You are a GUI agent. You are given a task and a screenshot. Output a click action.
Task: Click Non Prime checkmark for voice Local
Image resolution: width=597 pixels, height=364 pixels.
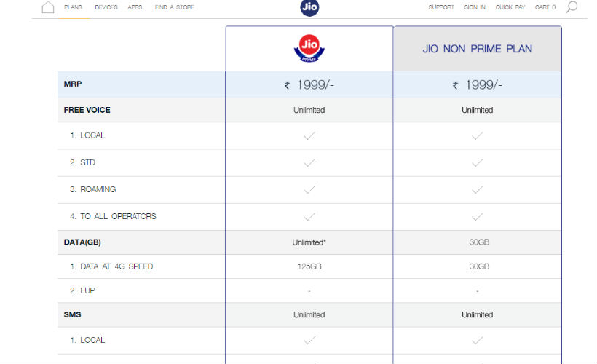pyautogui.click(x=477, y=135)
